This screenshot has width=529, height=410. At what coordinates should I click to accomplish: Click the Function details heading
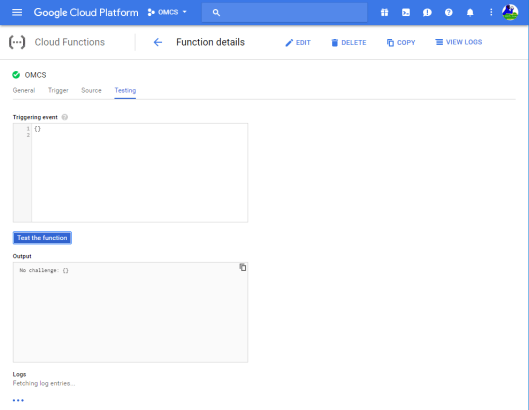tap(211, 42)
